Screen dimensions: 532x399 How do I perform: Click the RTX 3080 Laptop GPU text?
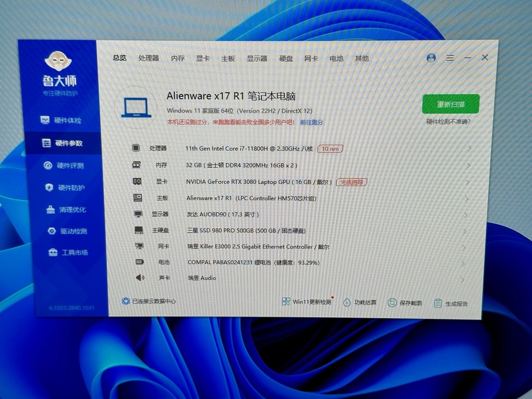pos(259,182)
